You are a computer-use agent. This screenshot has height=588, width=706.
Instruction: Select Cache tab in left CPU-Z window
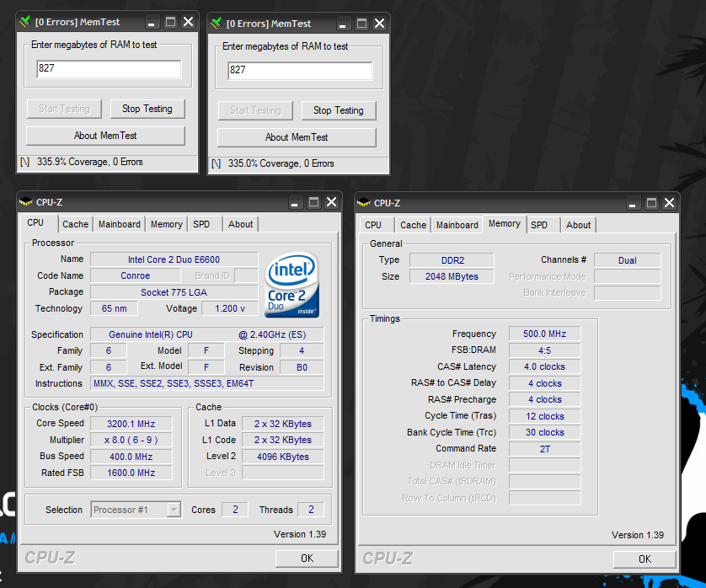pos(75,224)
